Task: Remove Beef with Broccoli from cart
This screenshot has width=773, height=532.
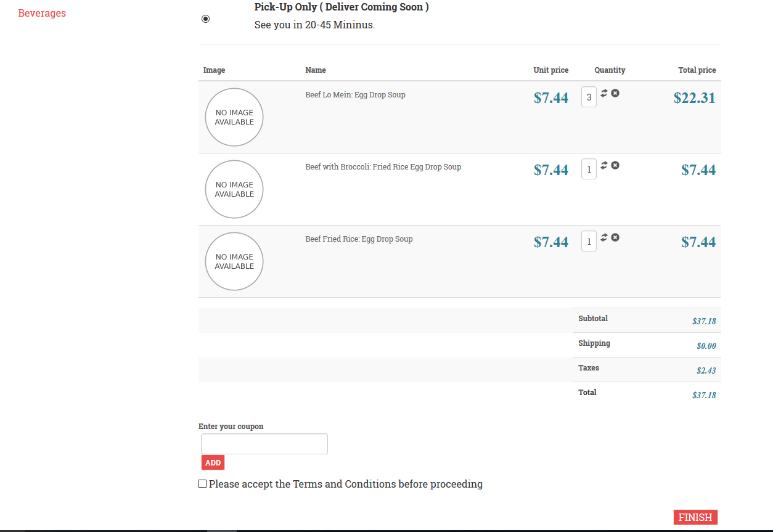Action: [x=615, y=165]
